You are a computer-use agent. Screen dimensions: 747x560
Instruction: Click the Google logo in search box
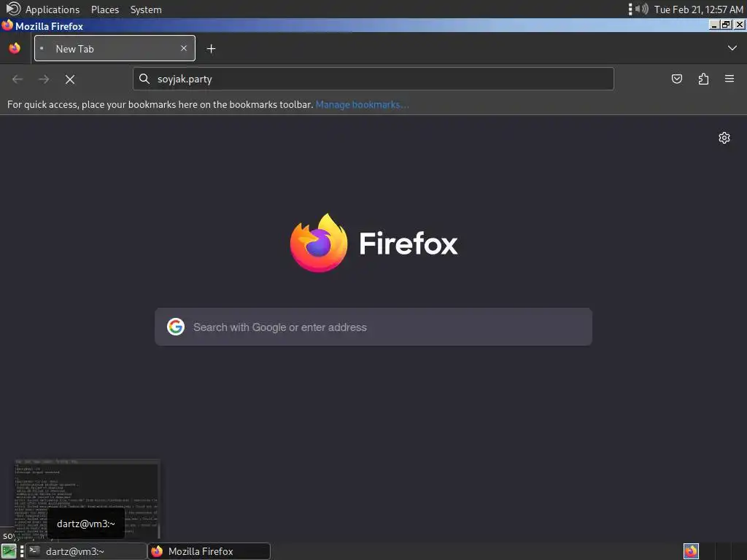(176, 327)
